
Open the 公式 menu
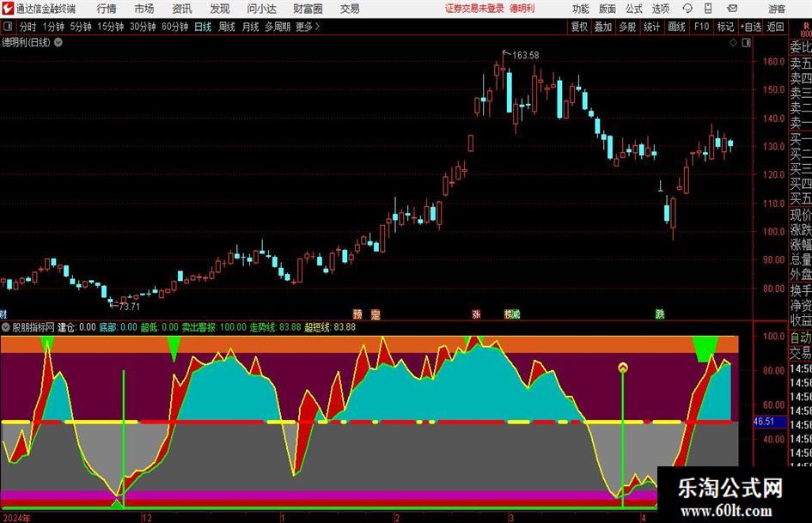[x=634, y=9]
